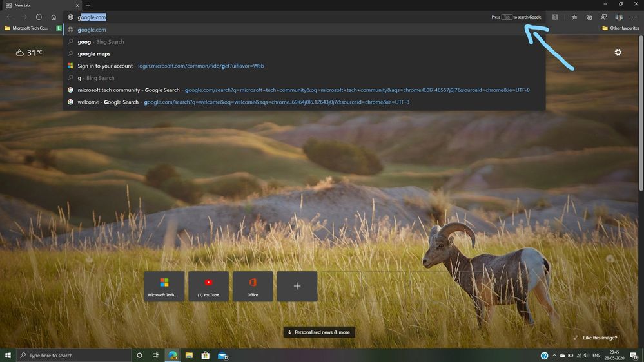
Task: Reload the page with the refresh icon
Action: point(39,17)
